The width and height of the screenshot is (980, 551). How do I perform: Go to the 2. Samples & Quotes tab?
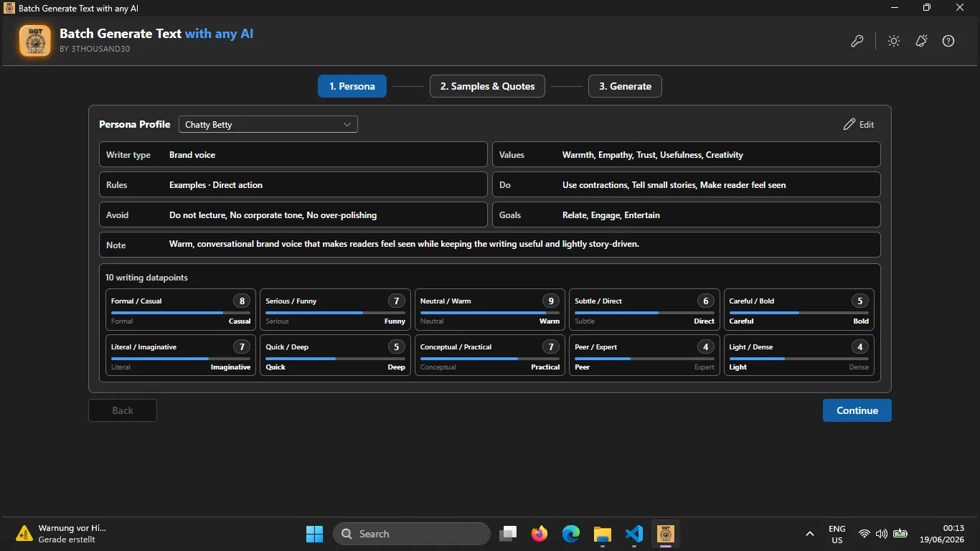pos(488,86)
